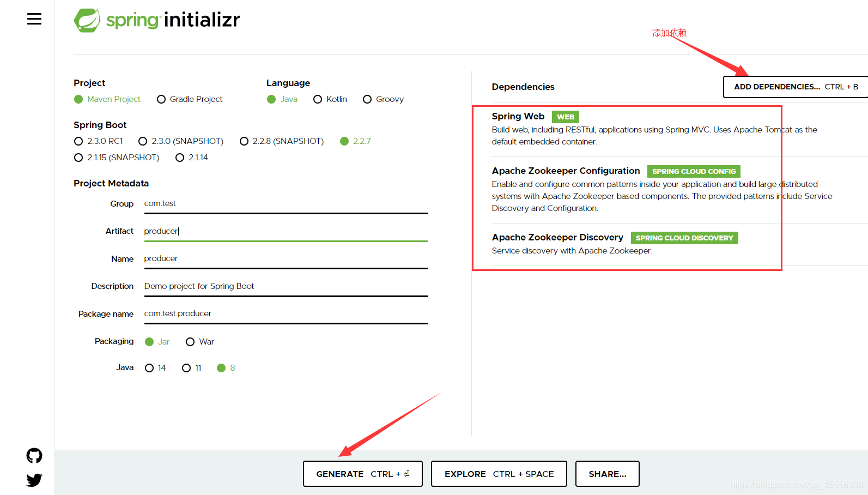
Task: Pick Jar packaging
Action: point(157,342)
